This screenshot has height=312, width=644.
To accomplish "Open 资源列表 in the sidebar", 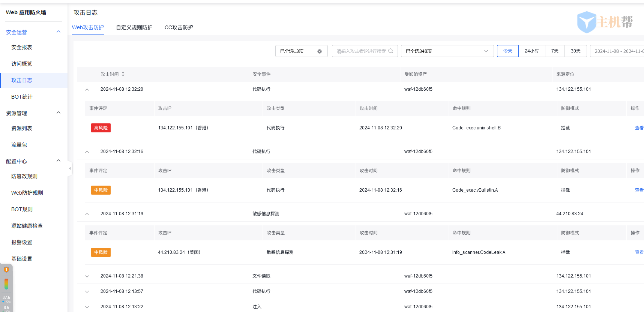I will pyautogui.click(x=22, y=128).
